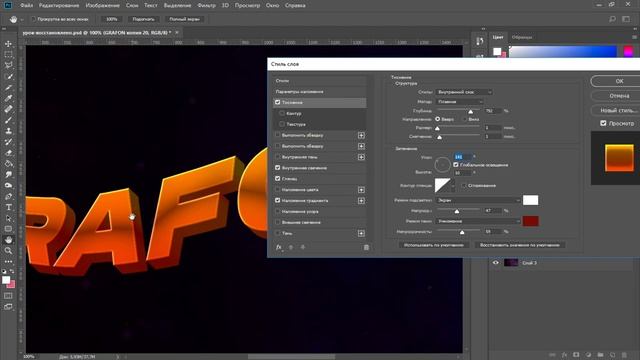Open Режим тени dropdown showing Умножение

pos(478,221)
